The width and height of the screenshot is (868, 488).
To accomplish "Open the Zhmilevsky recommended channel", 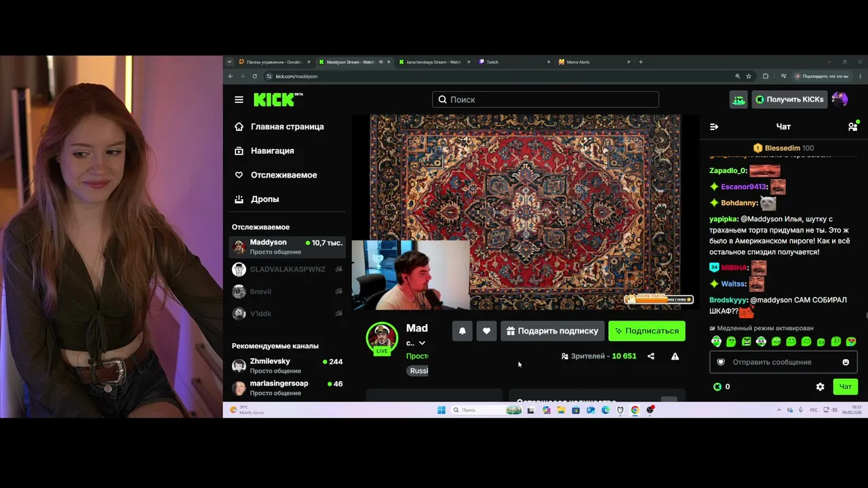I will [288, 366].
